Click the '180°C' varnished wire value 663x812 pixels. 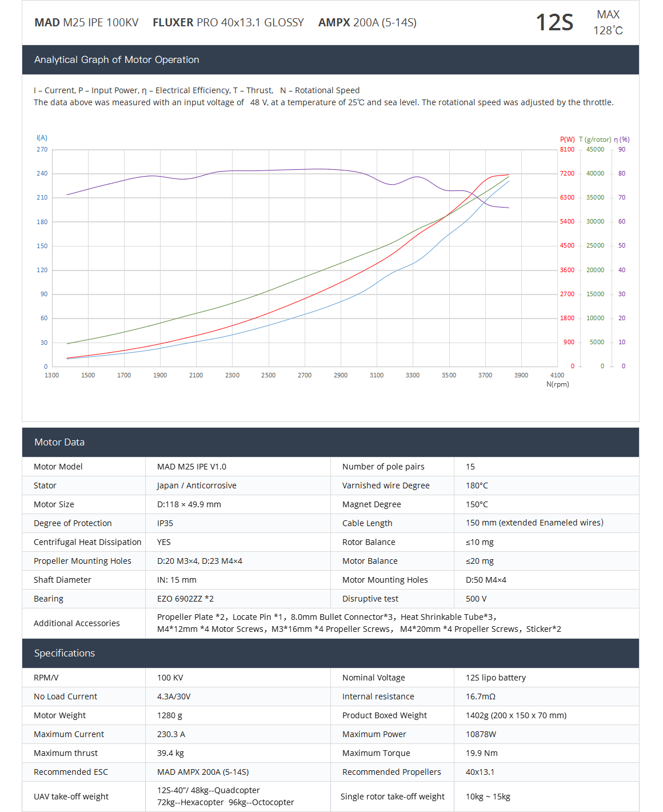(477, 485)
